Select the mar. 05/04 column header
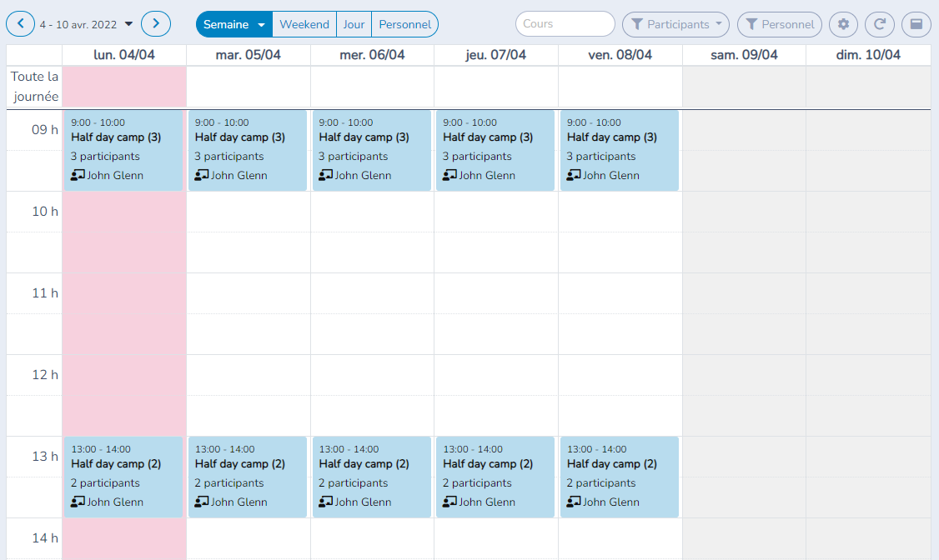Viewport: 939px width, 560px height. [248, 55]
